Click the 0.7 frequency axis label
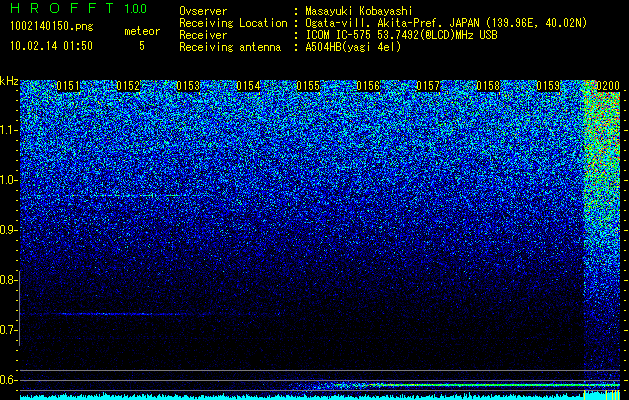Image resolution: width=629 pixels, height=400 pixels. pos(8,330)
